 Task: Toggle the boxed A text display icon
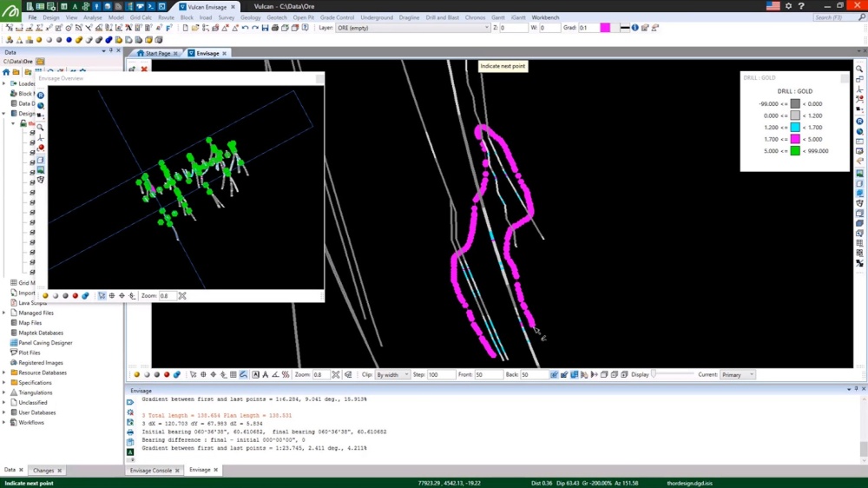[x=255, y=375]
